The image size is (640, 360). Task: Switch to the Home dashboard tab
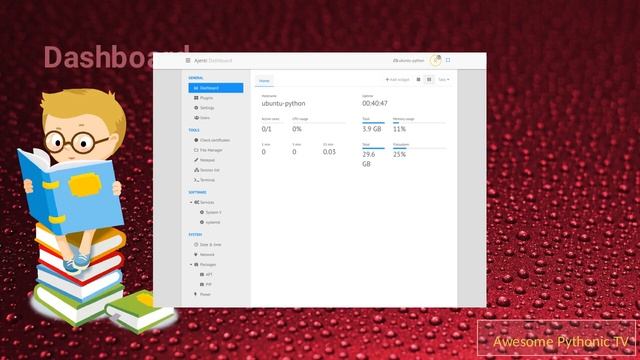pyautogui.click(x=264, y=81)
